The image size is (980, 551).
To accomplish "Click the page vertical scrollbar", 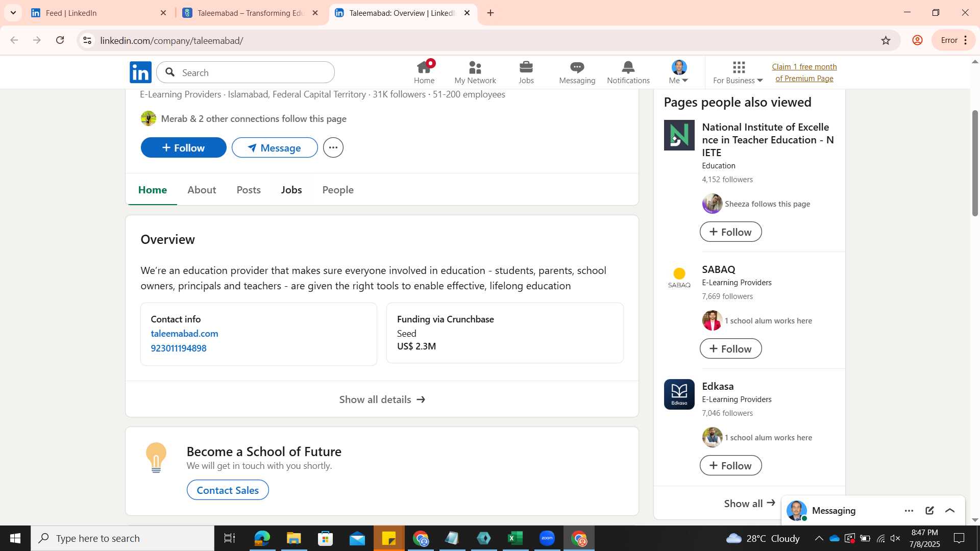I will click(975, 163).
